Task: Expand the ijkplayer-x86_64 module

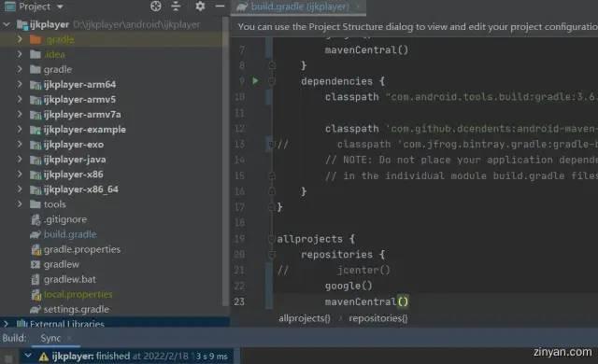Action: tap(20, 189)
